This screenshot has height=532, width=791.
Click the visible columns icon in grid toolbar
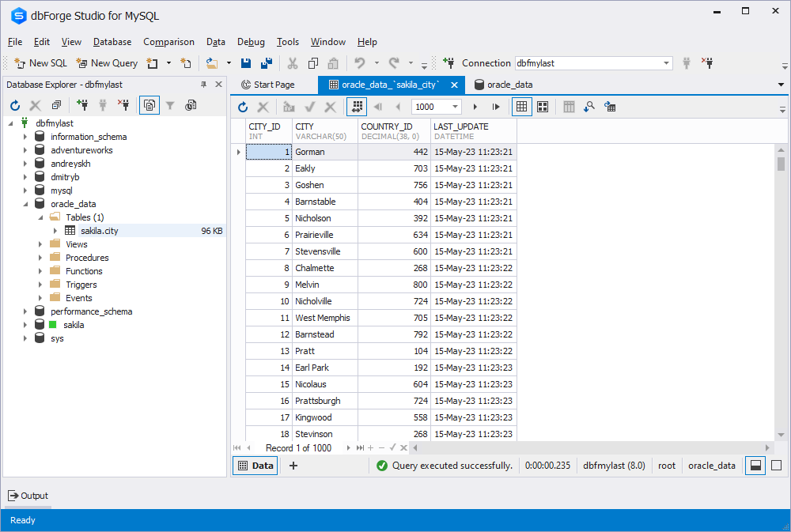[x=569, y=107]
